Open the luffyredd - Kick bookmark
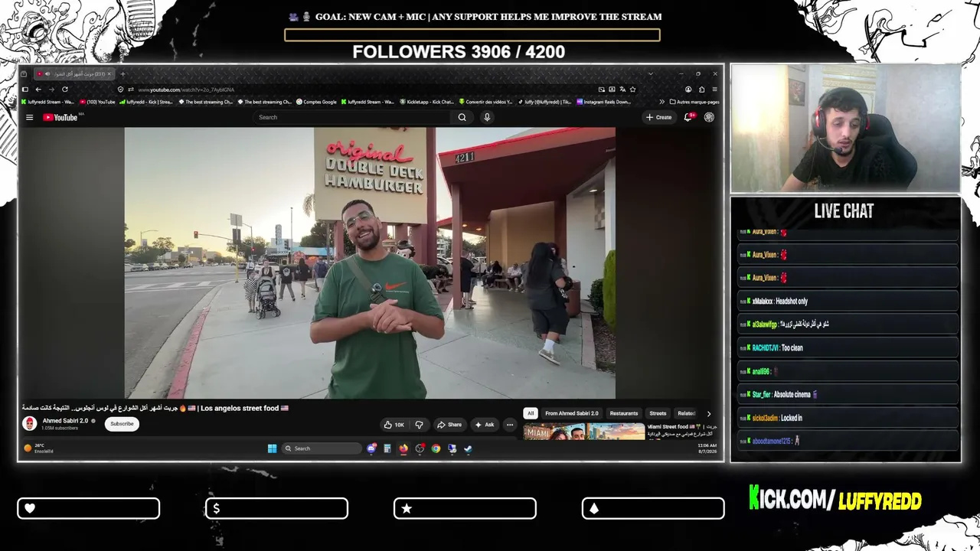980x551 pixels. (x=146, y=102)
